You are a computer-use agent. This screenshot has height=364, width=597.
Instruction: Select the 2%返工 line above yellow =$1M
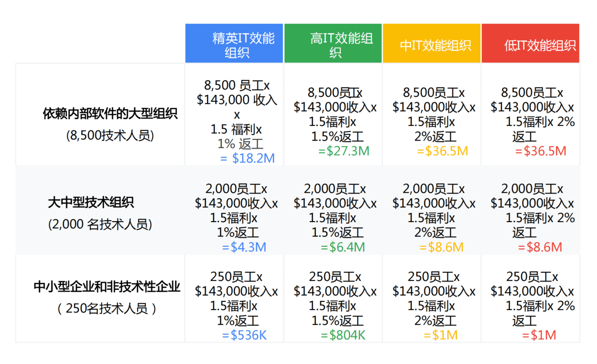coord(436,321)
